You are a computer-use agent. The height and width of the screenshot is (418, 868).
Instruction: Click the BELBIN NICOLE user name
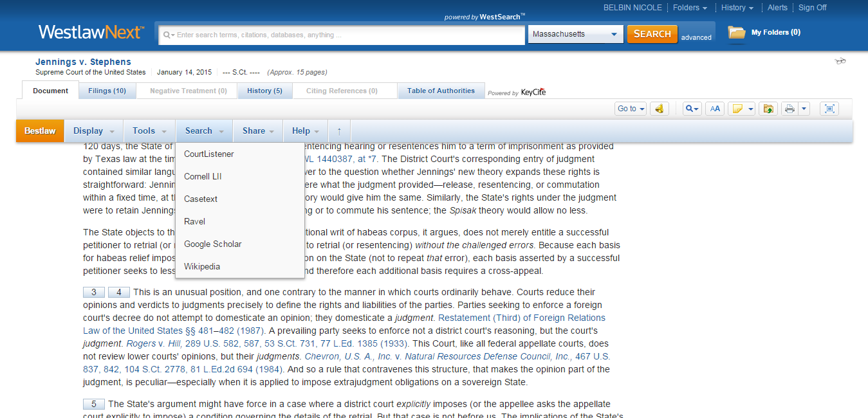[x=631, y=8]
